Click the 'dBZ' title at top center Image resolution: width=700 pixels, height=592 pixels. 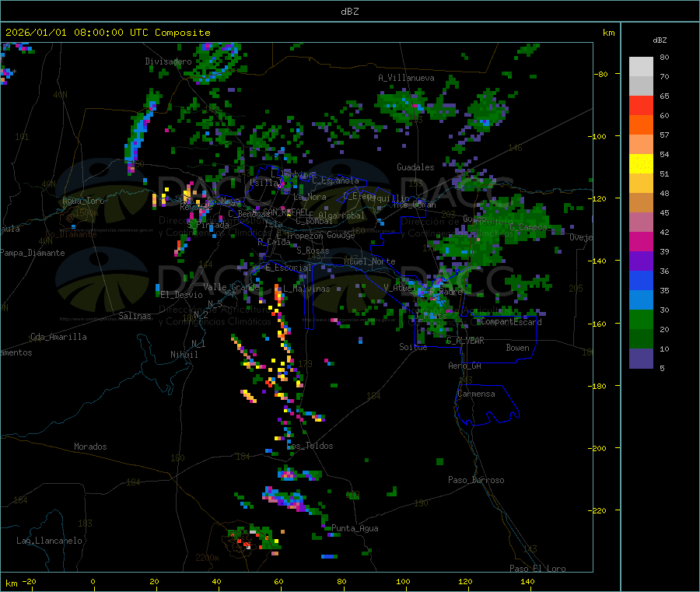[349, 12]
